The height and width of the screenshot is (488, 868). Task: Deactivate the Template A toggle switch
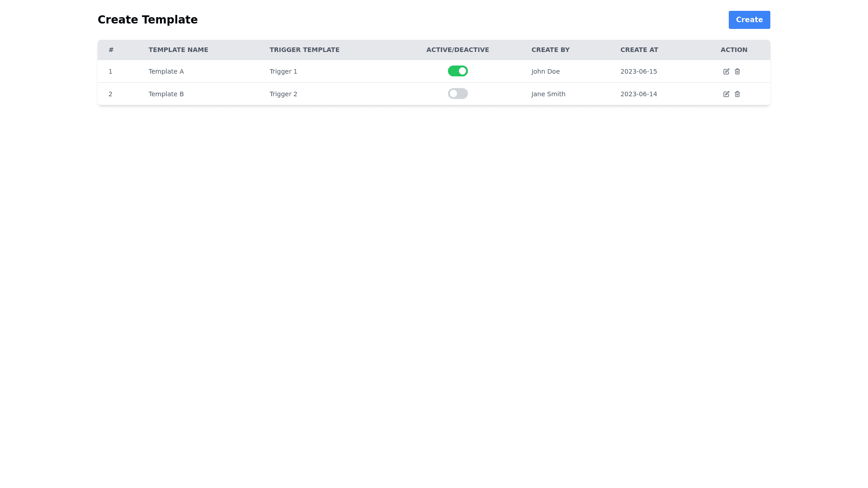458,71
